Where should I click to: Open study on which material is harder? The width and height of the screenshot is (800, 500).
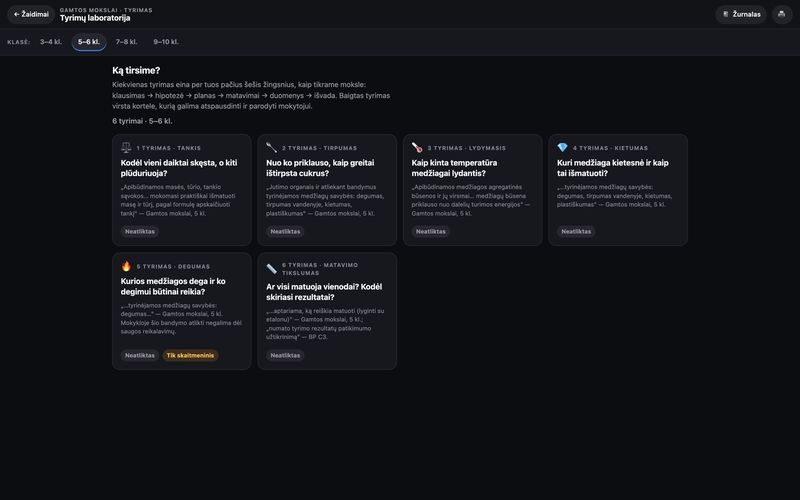point(618,190)
